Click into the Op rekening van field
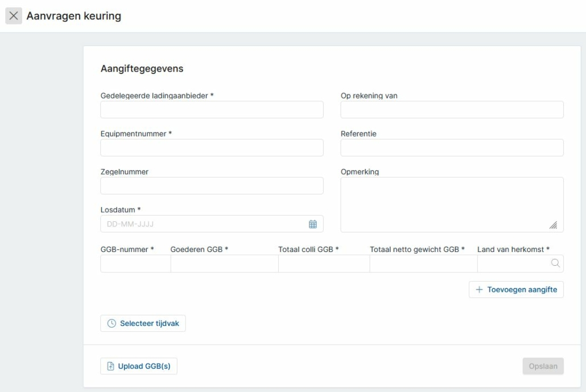This screenshot has width=586, height=392. [452, 109]
